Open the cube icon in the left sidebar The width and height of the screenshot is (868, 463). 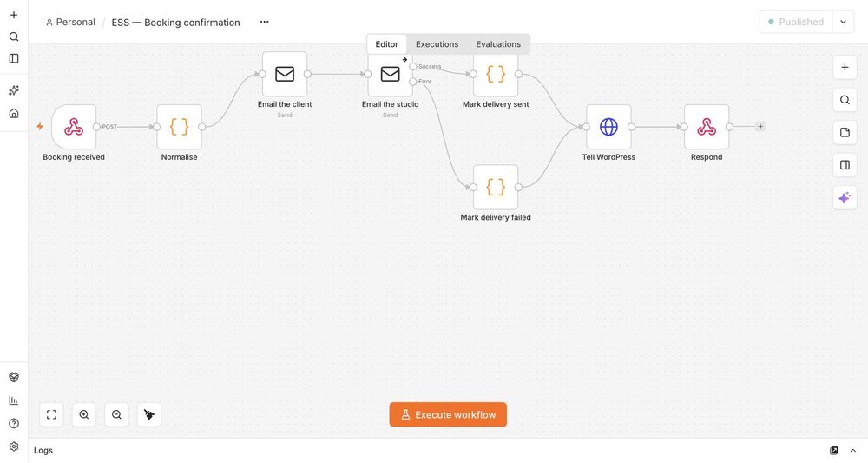pyautogui.click(x=14, y=377)
